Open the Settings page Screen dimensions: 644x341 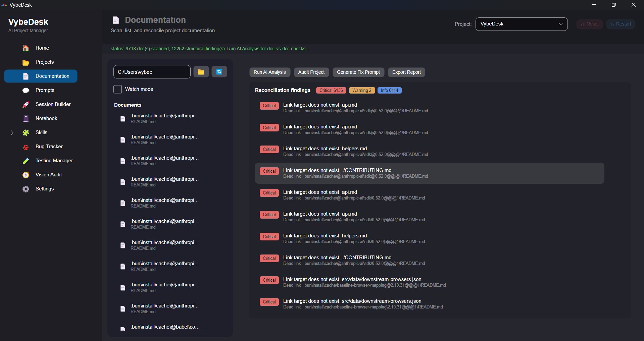point(41,189)
